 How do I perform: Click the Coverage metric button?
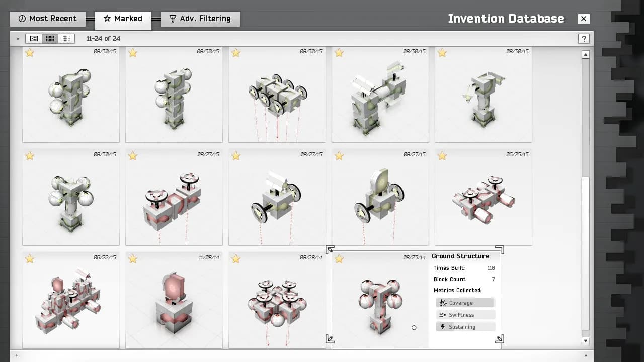point(465,302)
